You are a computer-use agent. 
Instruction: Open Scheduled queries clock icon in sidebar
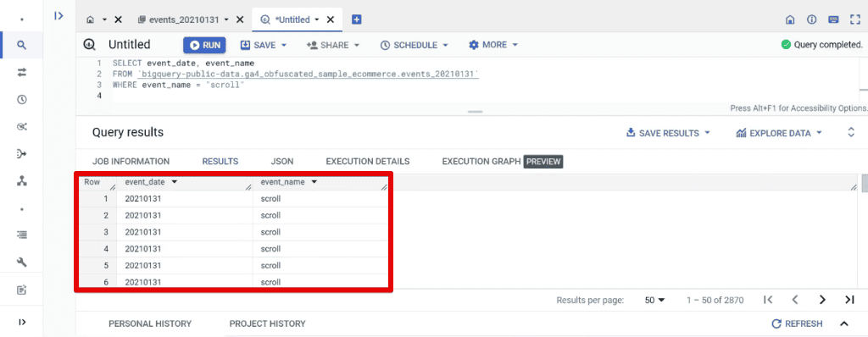pyautogui.click(x=21, y=100)
